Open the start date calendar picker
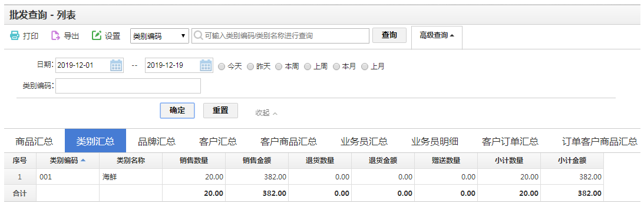The image size is (644, 220). tap(116, 65)
